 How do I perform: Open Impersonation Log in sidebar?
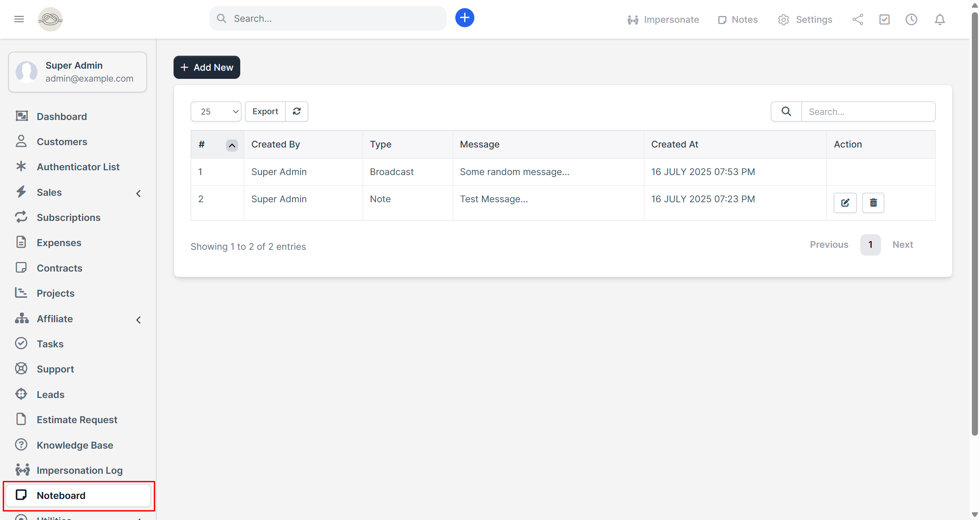point(79,470)
